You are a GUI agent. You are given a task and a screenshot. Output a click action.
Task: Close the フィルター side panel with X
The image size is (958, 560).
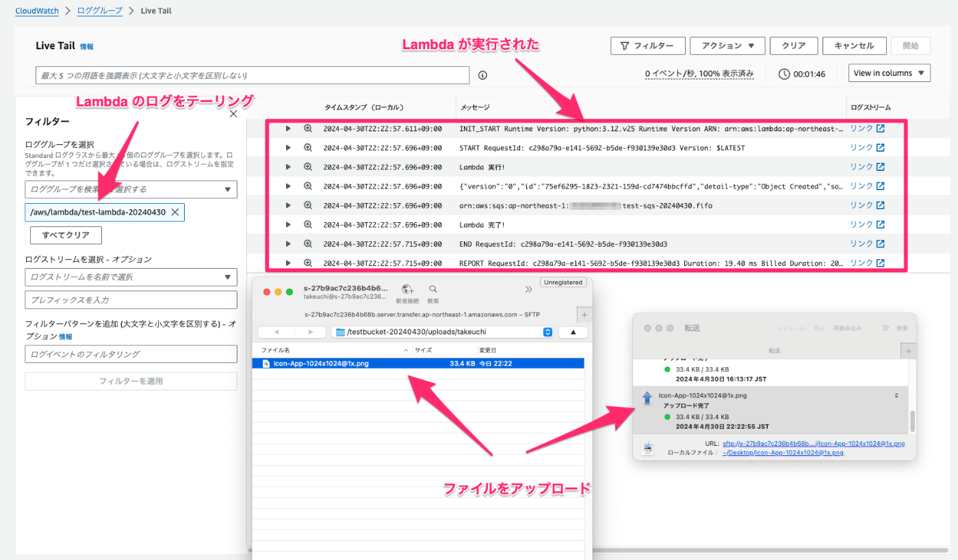point(233,114)
